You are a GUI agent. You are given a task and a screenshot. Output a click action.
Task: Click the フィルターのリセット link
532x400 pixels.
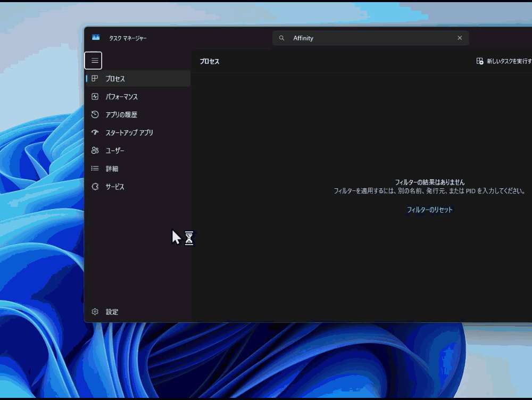tap(429, 210)
